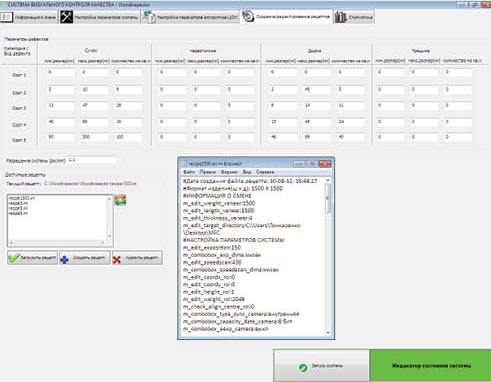Switch to system parameters settings tab
Viewport: 491px width, 382px height.
pyautogui.click(x=100, y=17)
